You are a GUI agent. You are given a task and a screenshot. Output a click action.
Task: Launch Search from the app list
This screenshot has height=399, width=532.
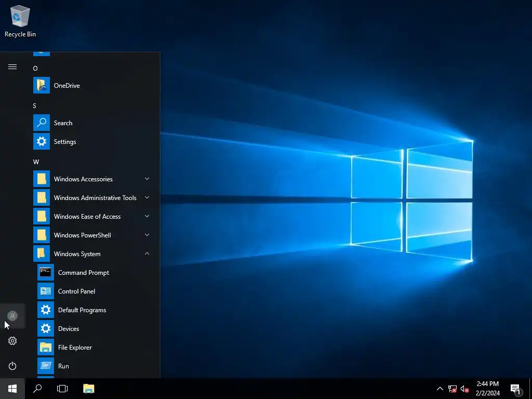click(91, 123)
